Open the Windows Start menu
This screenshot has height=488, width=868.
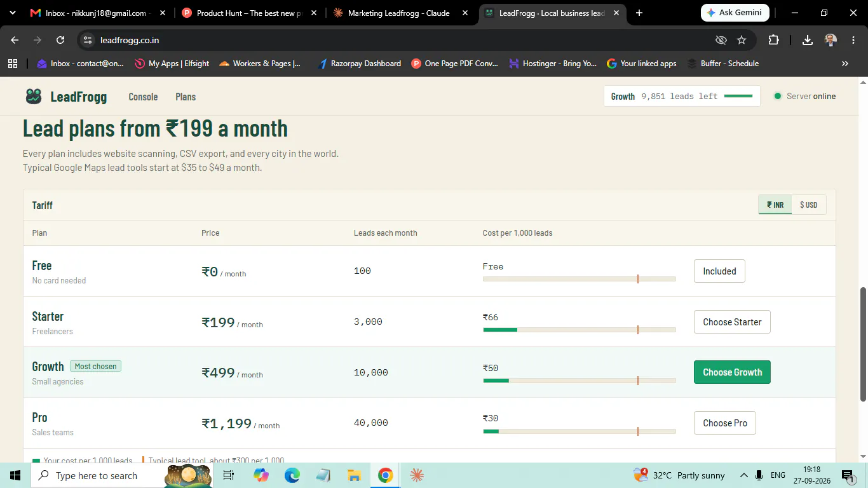click(15, 475)
